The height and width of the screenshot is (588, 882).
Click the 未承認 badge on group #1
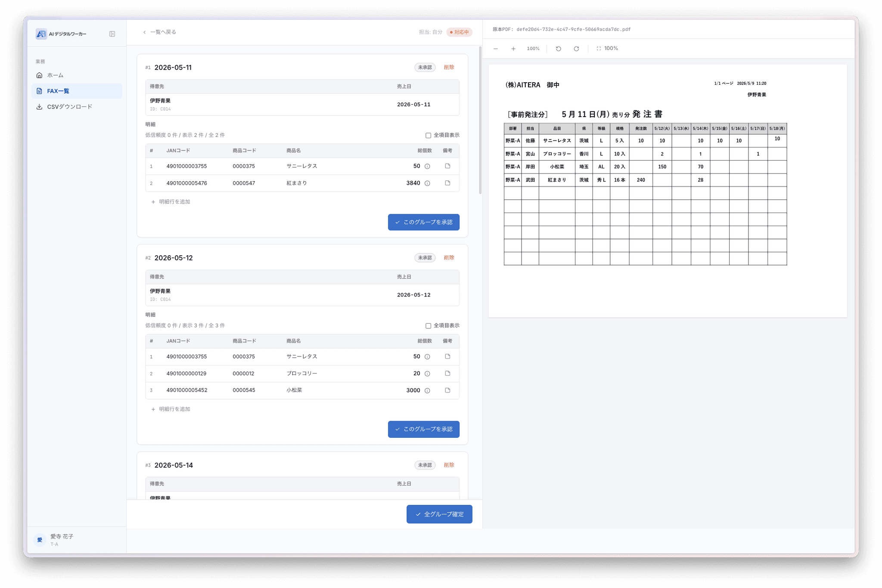425,68
